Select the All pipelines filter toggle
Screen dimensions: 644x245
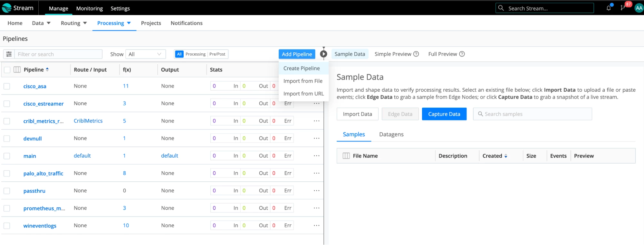(179, 54)
